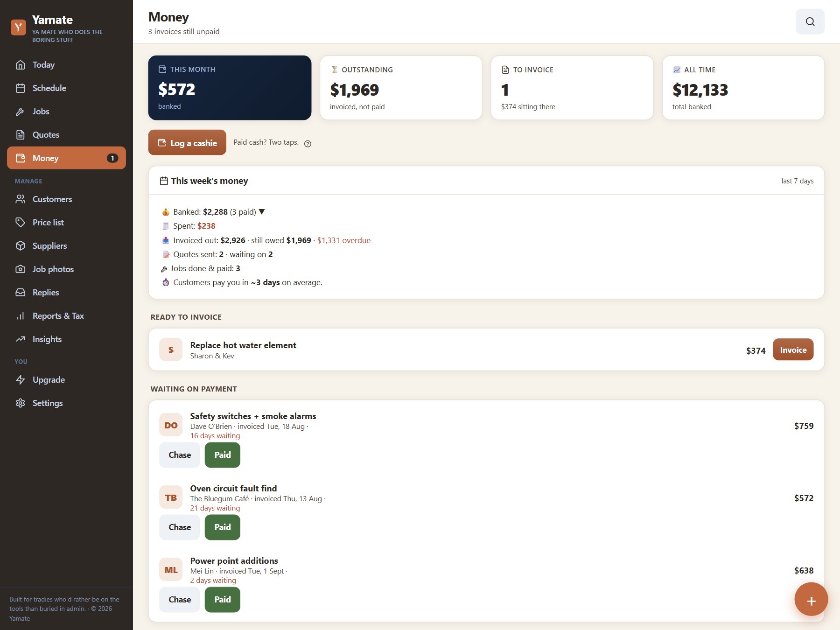The width and height of the screenshot is (840, 630).
Task: Chase Mei Lin's invoice
Action: click(180, 600)
